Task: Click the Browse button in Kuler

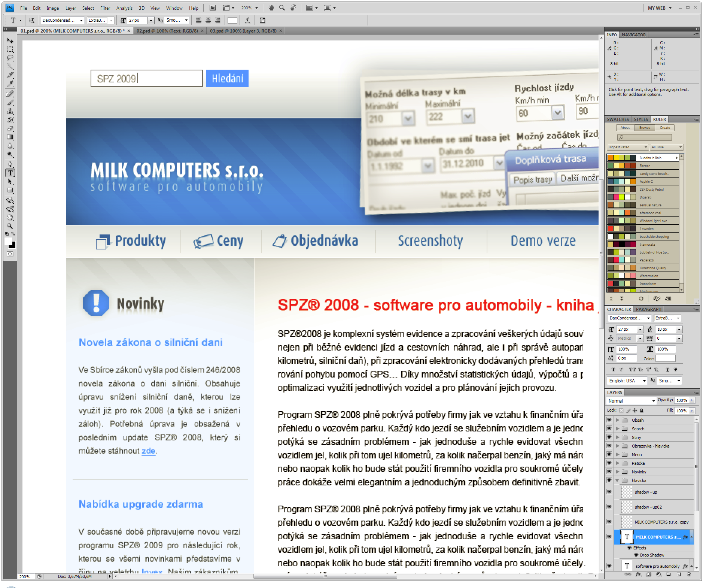Action: (x=645, y=128)
